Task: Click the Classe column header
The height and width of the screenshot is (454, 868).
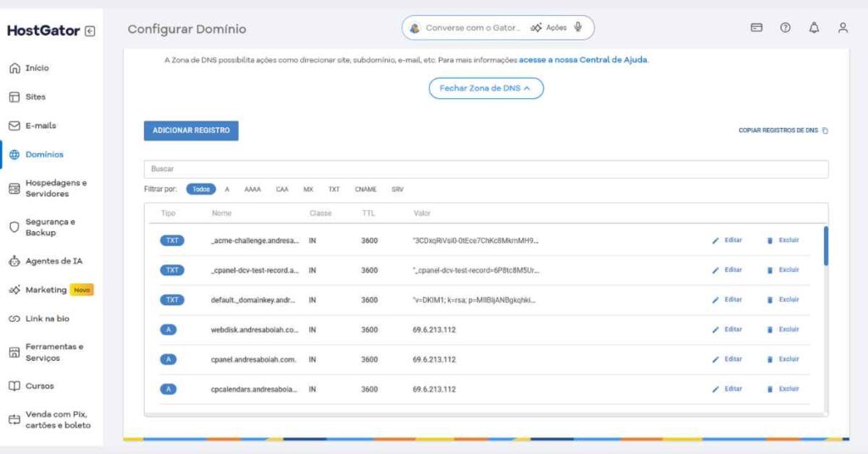Action: click(320, 213)
